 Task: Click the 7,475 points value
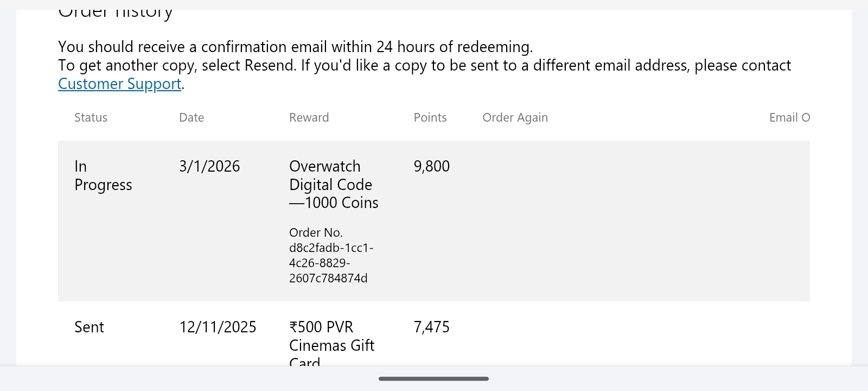431,327
